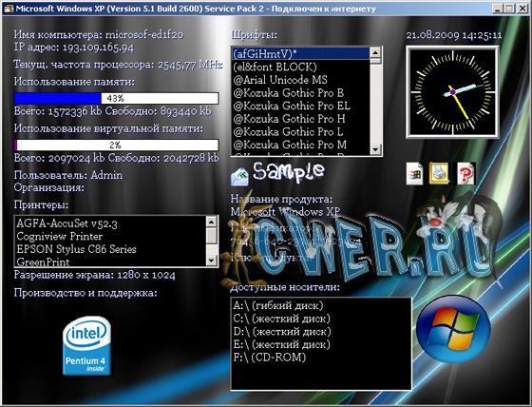Click the Sample font preview text
The image size is (532, 407).
[x=288, y=171]
